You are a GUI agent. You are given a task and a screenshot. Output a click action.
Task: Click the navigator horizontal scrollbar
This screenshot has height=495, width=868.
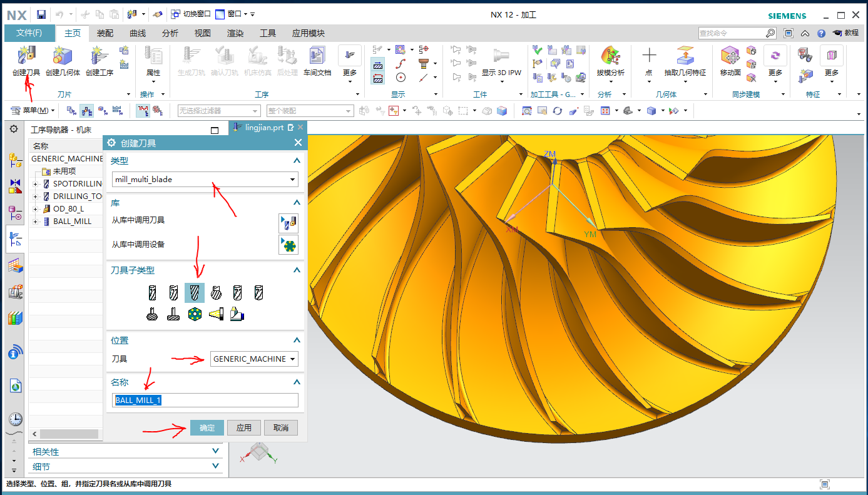click(69, 434)
